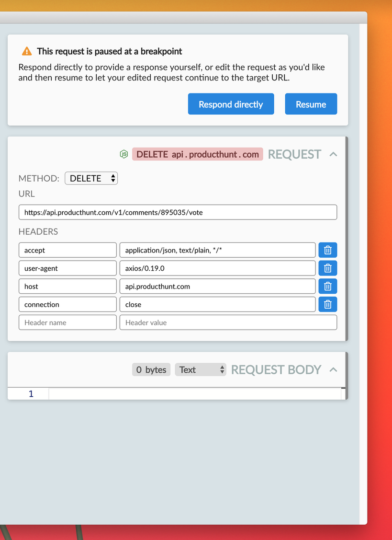This screenshot has width=392, height=540.
Task: Click the Node.js source icon beside the request
Action: 124,154
